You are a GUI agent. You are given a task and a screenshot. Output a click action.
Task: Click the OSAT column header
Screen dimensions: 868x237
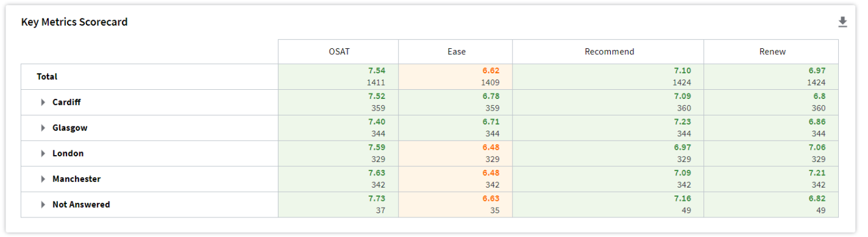(338, 52)
